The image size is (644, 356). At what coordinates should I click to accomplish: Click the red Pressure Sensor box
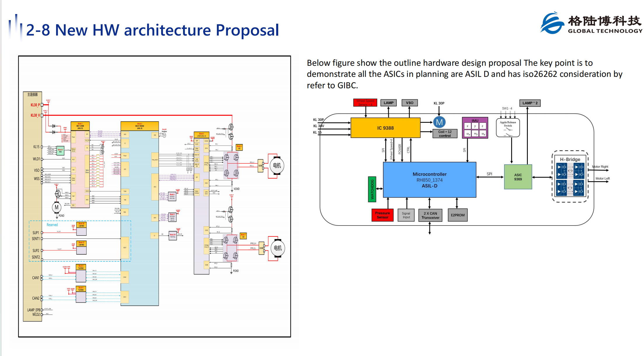tap(382, 215)
